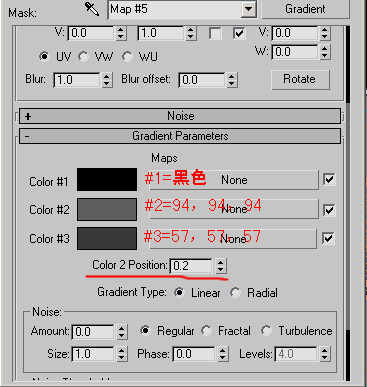Click the Rotate button
Image resolution: width=367 pixels, height=387 pixels.
300,79
